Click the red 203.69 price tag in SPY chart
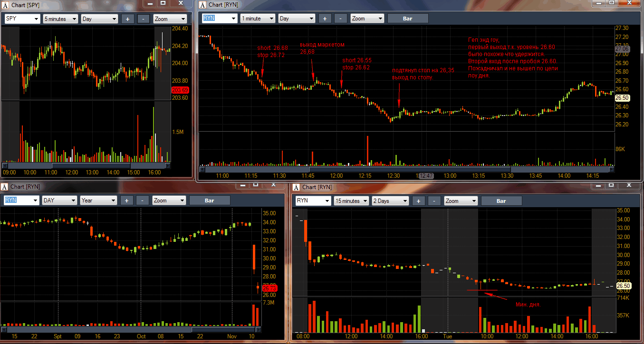 tap(180, 90)
